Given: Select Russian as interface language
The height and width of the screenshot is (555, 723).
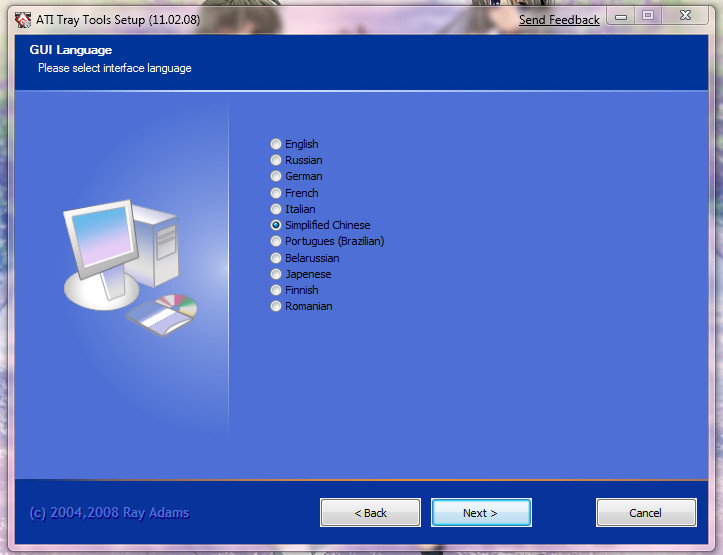Looking at the screenshot, I should click(296, 160).
